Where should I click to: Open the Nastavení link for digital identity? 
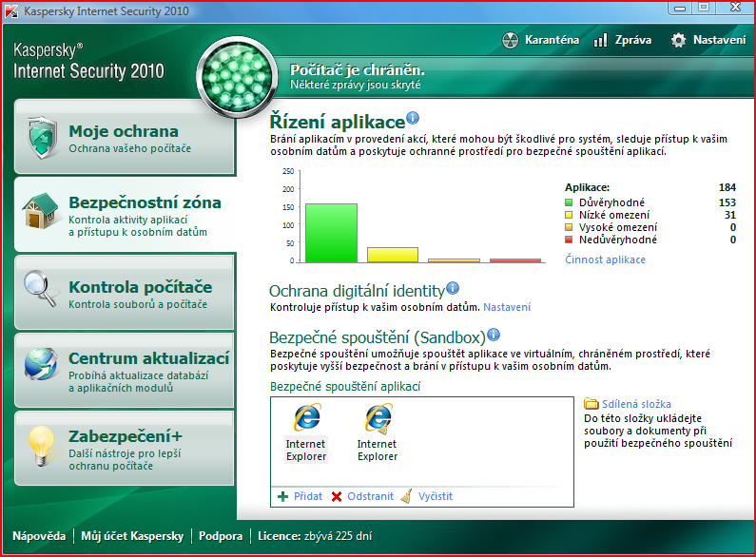click(507, 307)
